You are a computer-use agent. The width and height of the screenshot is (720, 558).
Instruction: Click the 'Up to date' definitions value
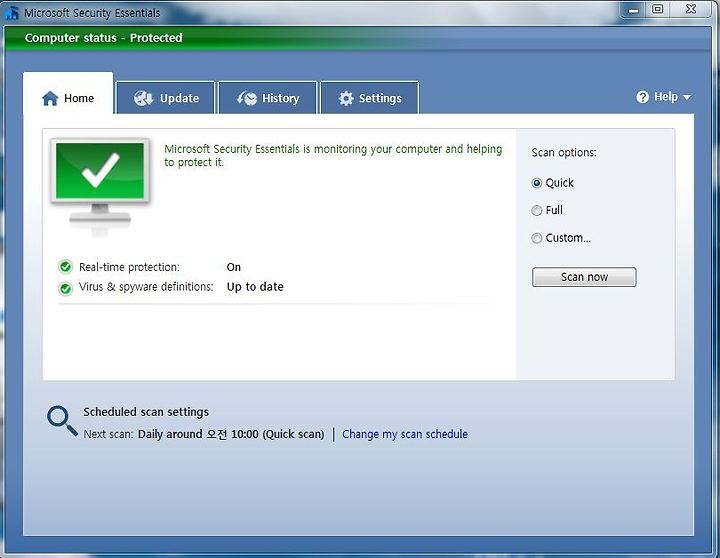255,287
